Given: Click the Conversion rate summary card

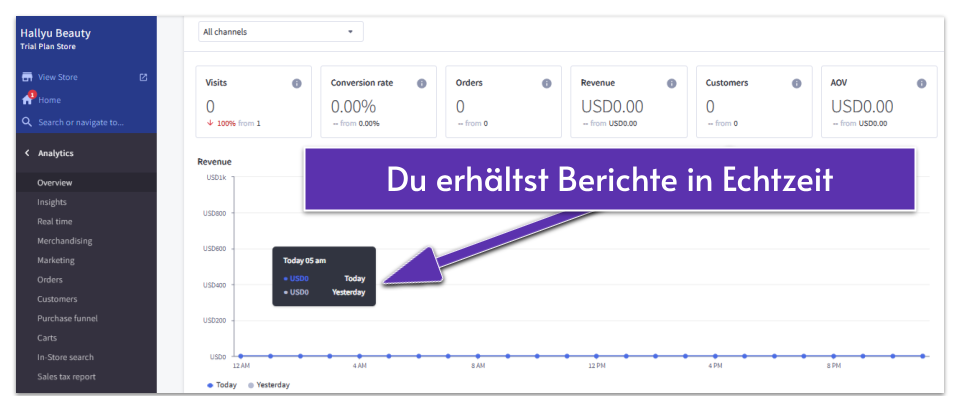Looking at the screenshot, I should coord(378,102).
